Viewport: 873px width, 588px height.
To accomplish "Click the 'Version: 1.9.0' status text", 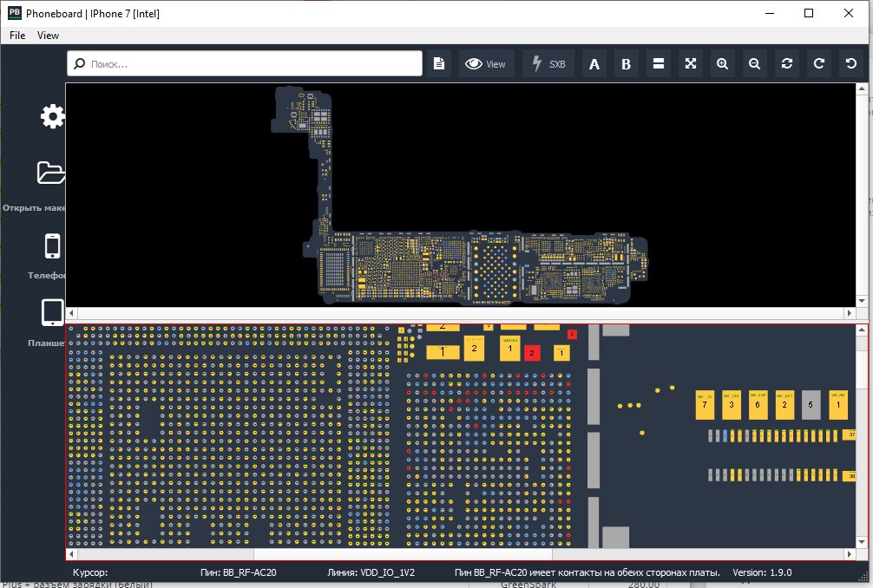I will [762, 572].
